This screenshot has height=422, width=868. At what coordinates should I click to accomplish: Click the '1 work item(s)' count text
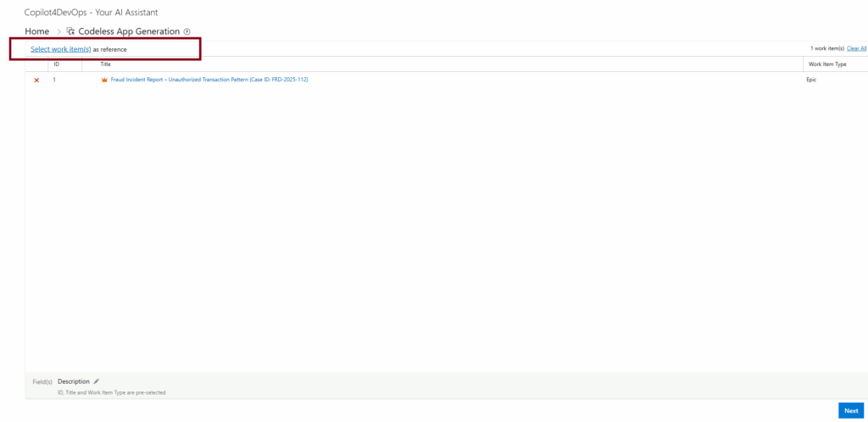point(827,48)
